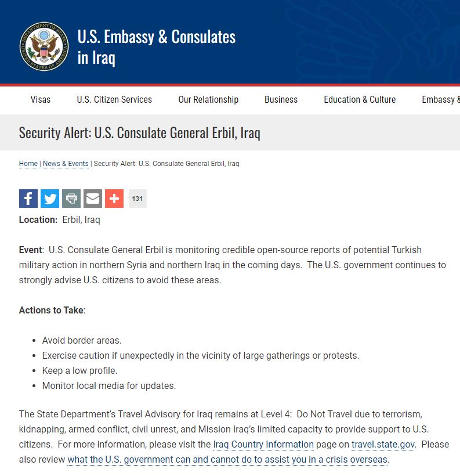Open the Business navigation item
Viewport: 460px width, 476px height.
pos(281,99)
